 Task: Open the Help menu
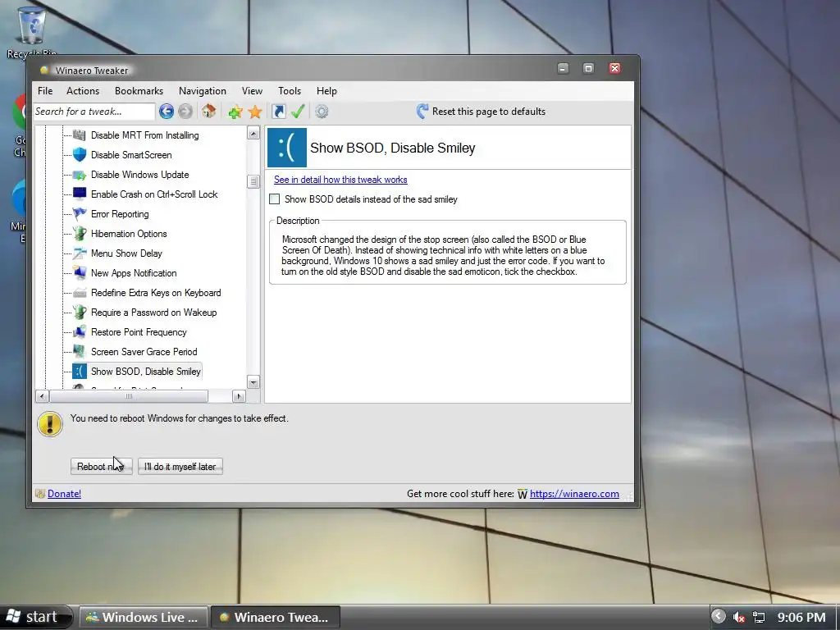326,91
